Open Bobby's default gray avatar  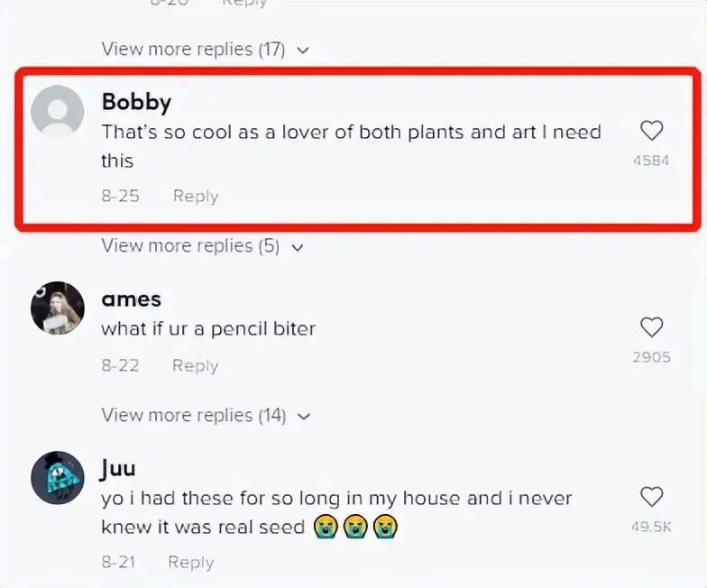57,112
